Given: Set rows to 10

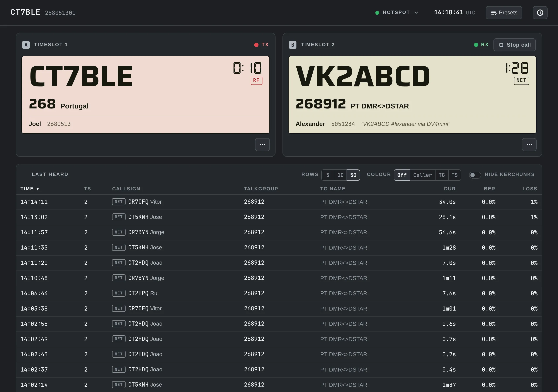Looking at the screenshot, I should [340, 175].
